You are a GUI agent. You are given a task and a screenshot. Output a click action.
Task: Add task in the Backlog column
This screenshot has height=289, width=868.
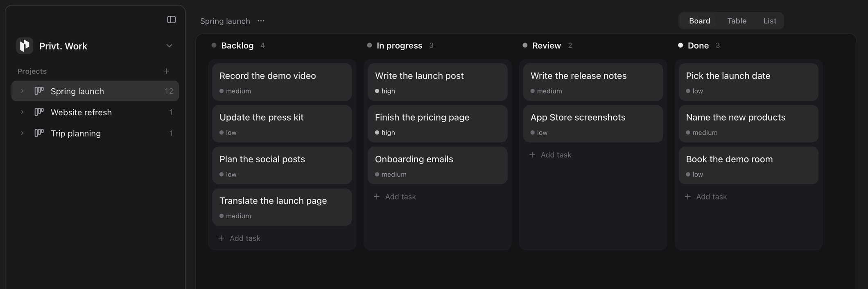[x=240, y=238]
